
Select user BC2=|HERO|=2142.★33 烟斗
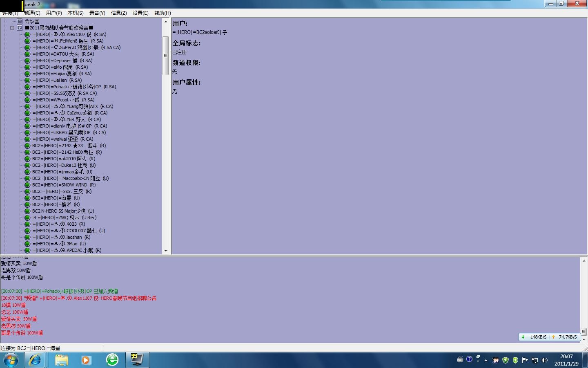pos(69,146)
